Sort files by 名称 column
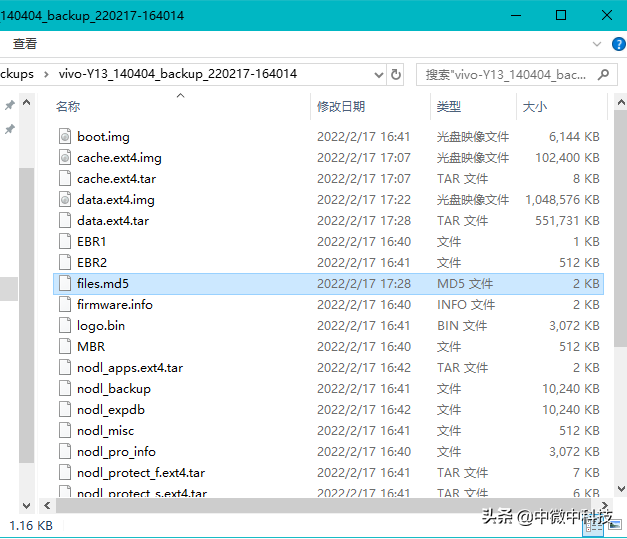Viewport: 627px width, 539px height. [68, 107]
